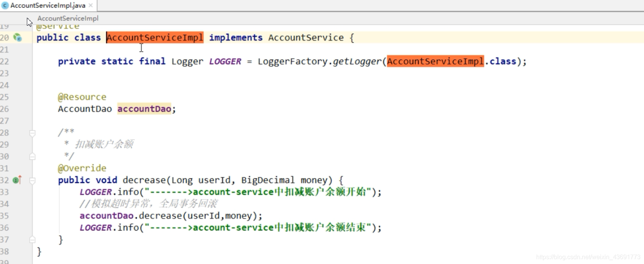Viewport: 644px width, 264px height.
Task: Click the highlighted accountDao field name
Action: pos(144,109)
